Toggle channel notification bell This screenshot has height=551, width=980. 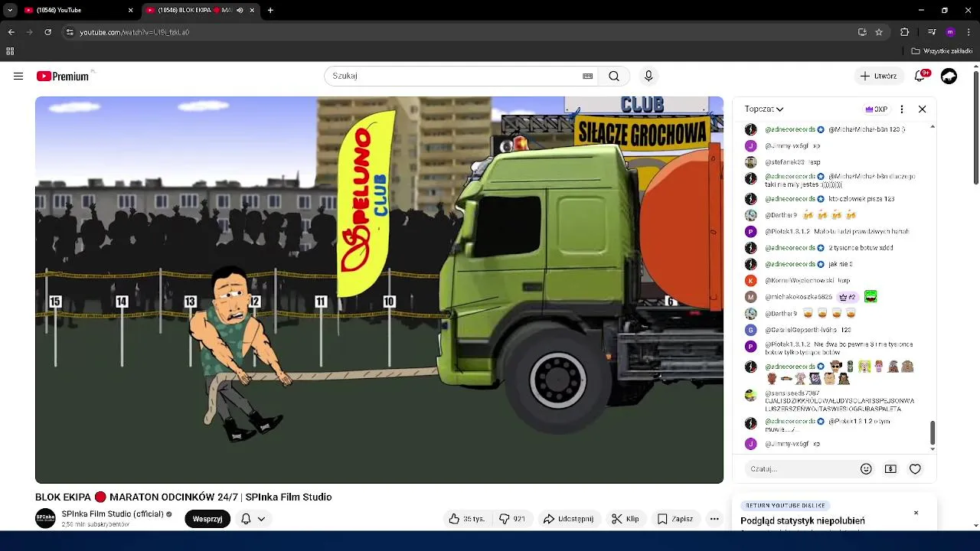[x=246, y=519]
